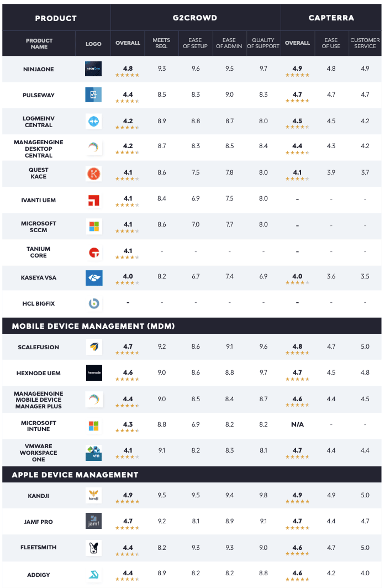The height and width of the screenshot is (588, 385).
Task: Click the LogMeIn Central product name
Action: click(39, 122)
